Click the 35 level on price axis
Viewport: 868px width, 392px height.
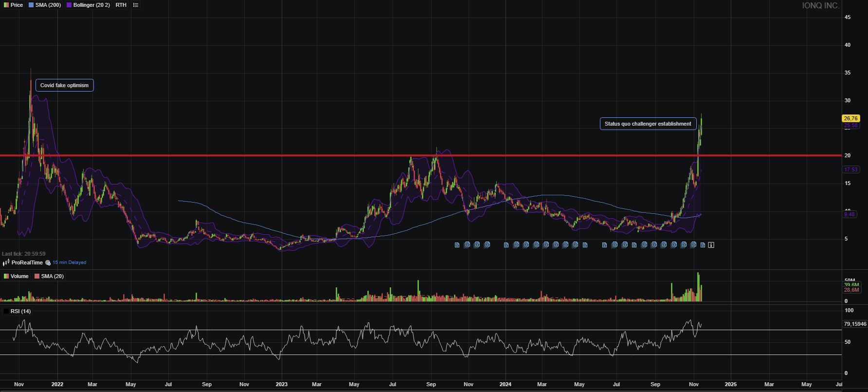click(848, 73)
